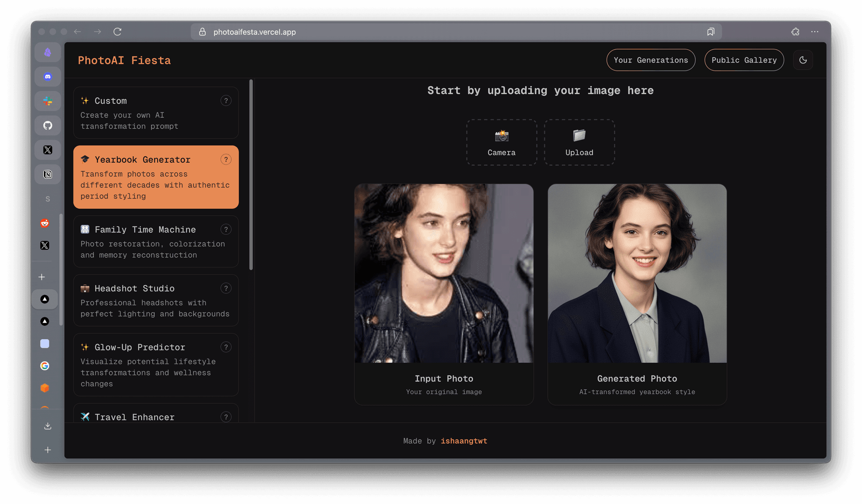Open GitHub from browser sidebar

[x=48, y=126]
